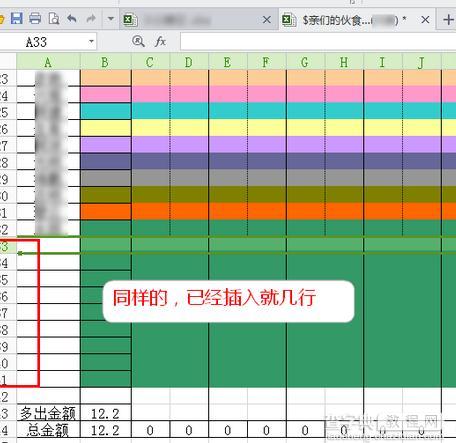Image resolution: width=456 pixels, height=443 pixels.
Task: Click the Undo arrow
Action: coord(72,18)
